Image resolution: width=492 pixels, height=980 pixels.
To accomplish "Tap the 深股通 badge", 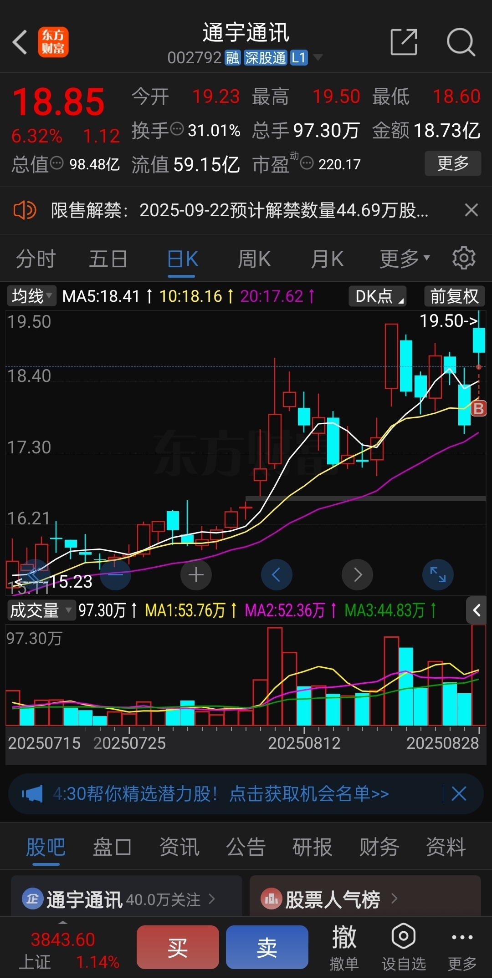I will pos(265,58).
